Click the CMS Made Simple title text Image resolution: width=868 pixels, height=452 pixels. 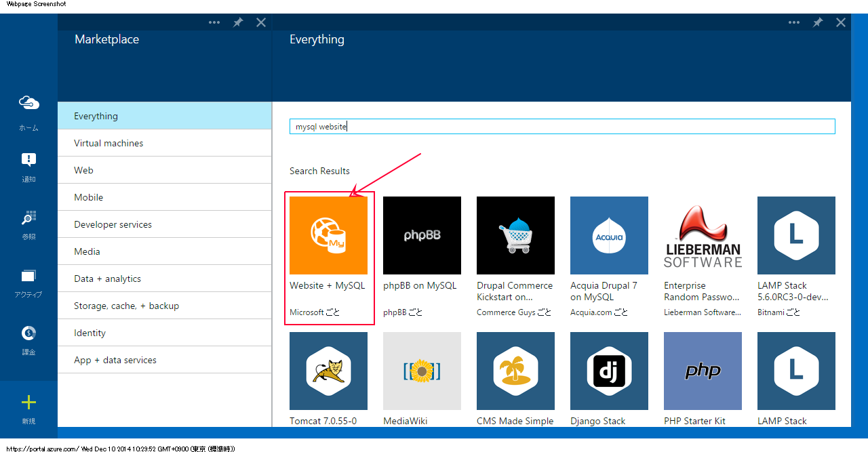515,421
